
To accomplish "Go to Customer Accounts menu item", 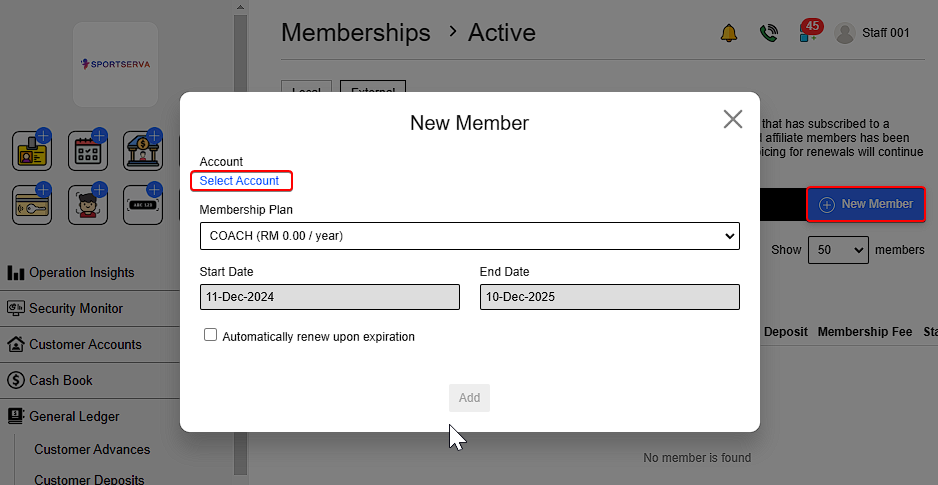I will click(85, 344).
